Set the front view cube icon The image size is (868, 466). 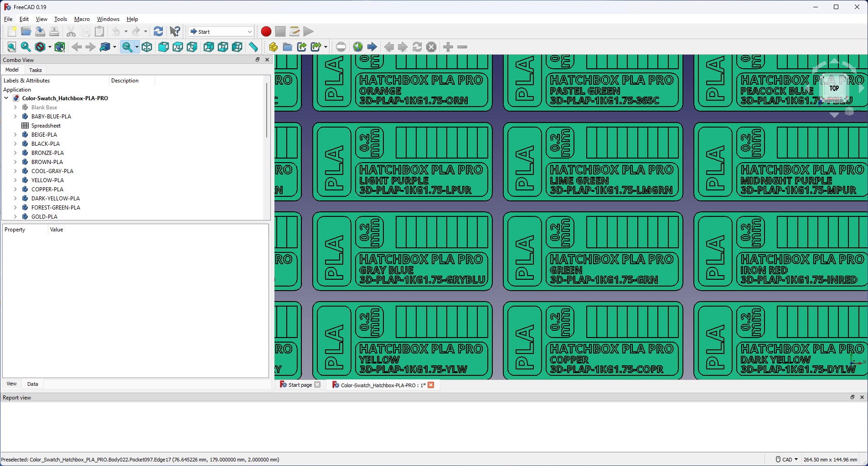click(x=164, y=47)
